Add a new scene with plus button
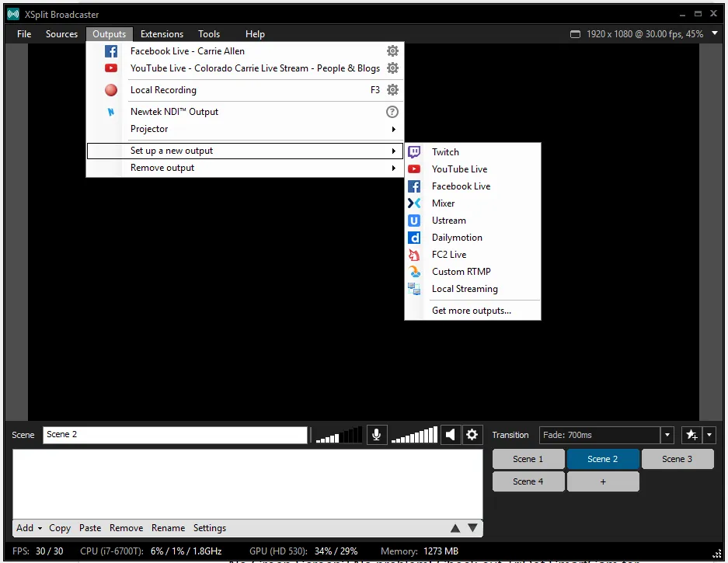 [x=603, y=481]
